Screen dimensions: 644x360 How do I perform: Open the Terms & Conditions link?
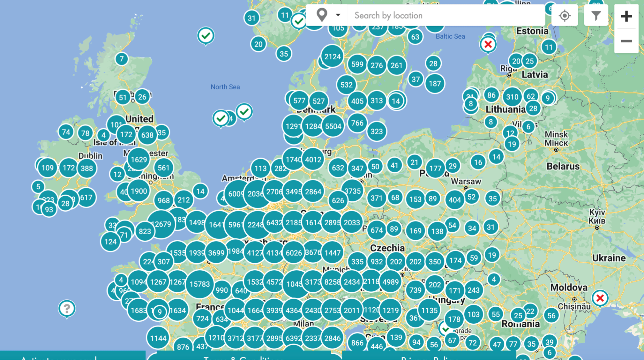(243, 357)
